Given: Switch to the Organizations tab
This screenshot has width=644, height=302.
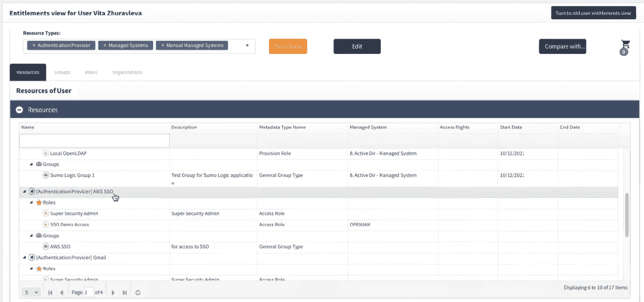Looking at the screenshot, I should 127,72.
